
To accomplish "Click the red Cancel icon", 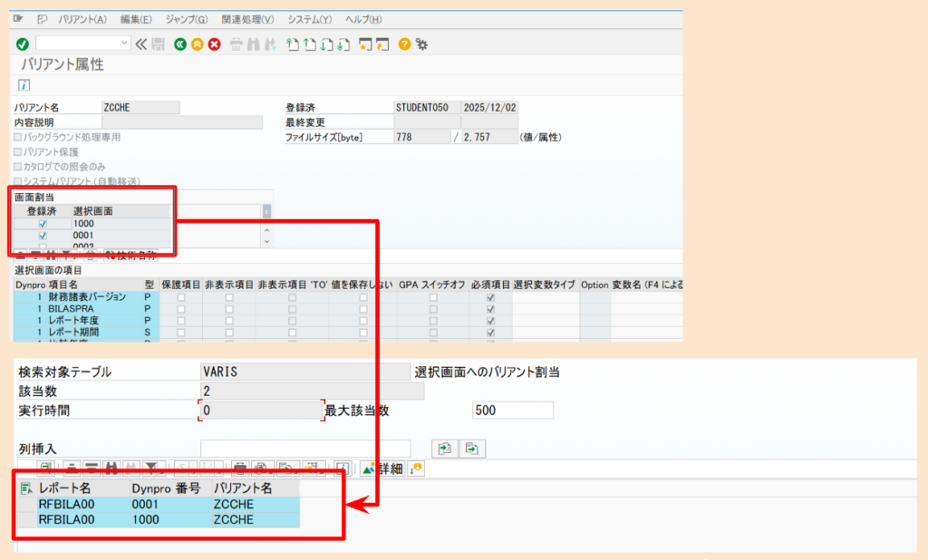I will click(x=214, y=43).
